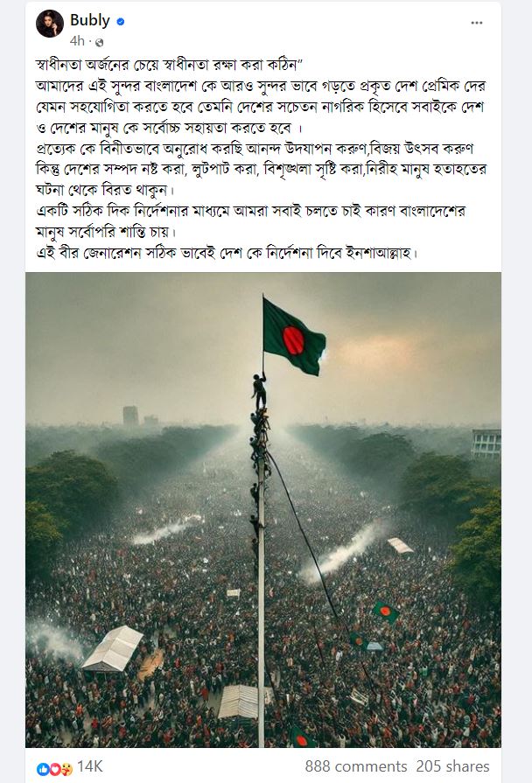Click the blue Like reaction icon
The width and height of the screenshot is (532, 783).
point(43,770)
